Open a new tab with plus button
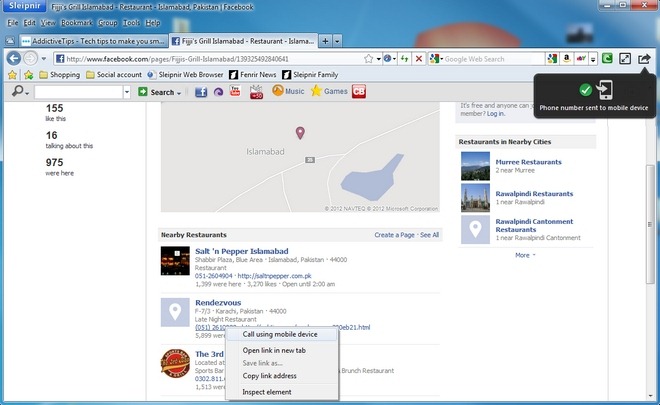 pyautogui.click(x=325, y=41)
